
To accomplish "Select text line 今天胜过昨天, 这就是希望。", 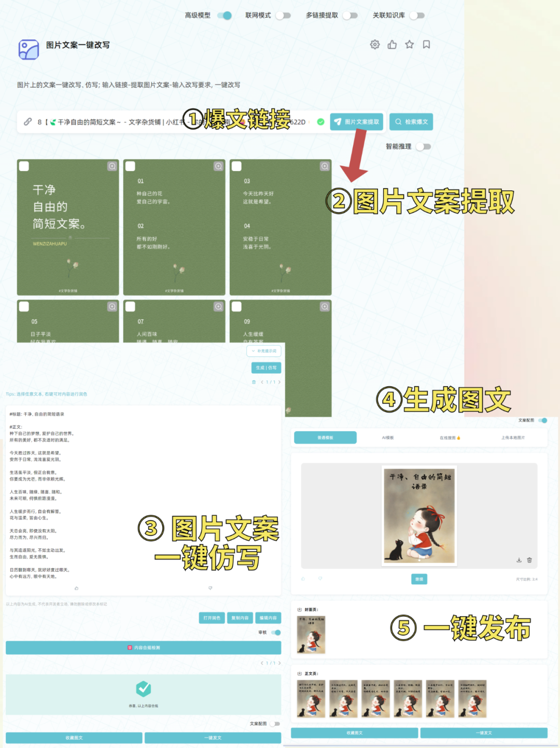I will (x=35, y=453).
